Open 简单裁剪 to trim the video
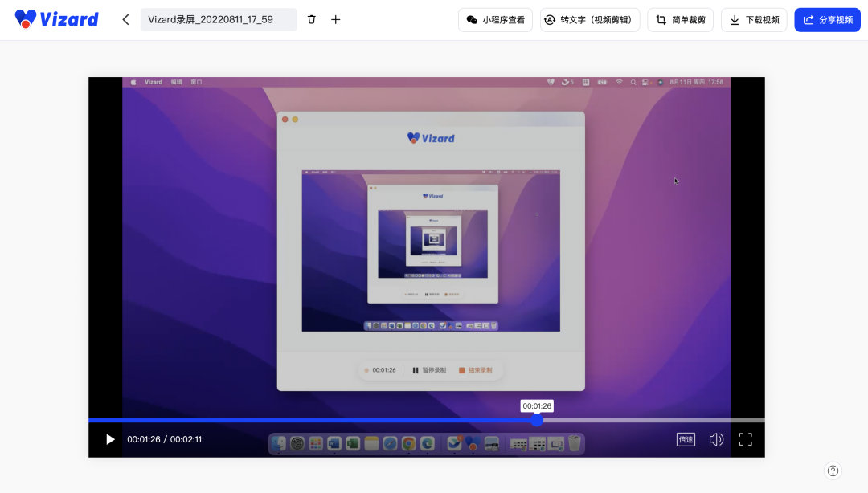Viewport: 868px width, 493px height. 680,19
